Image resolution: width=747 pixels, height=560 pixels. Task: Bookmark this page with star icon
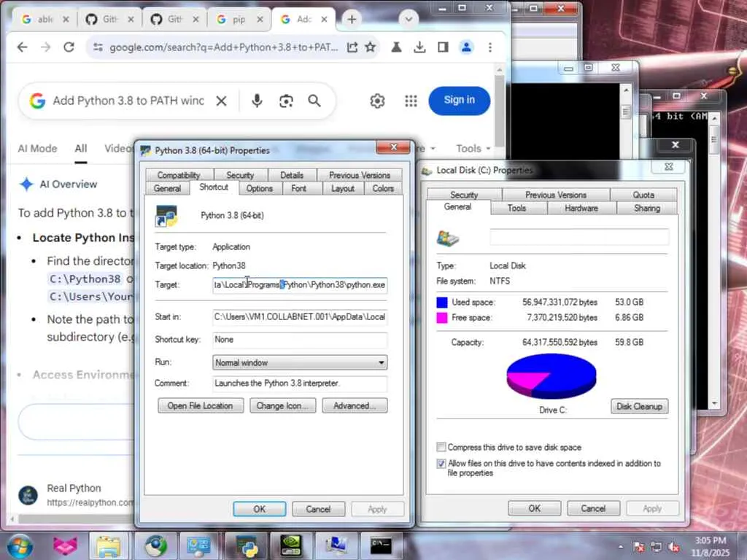370,47
